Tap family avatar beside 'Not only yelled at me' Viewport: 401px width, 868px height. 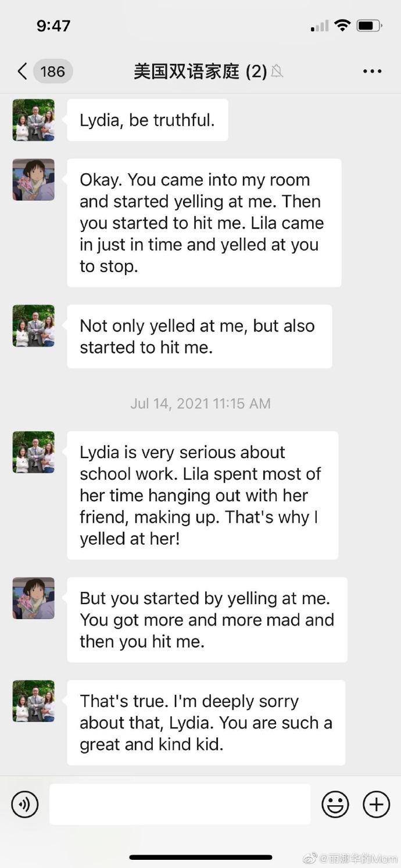34,326
